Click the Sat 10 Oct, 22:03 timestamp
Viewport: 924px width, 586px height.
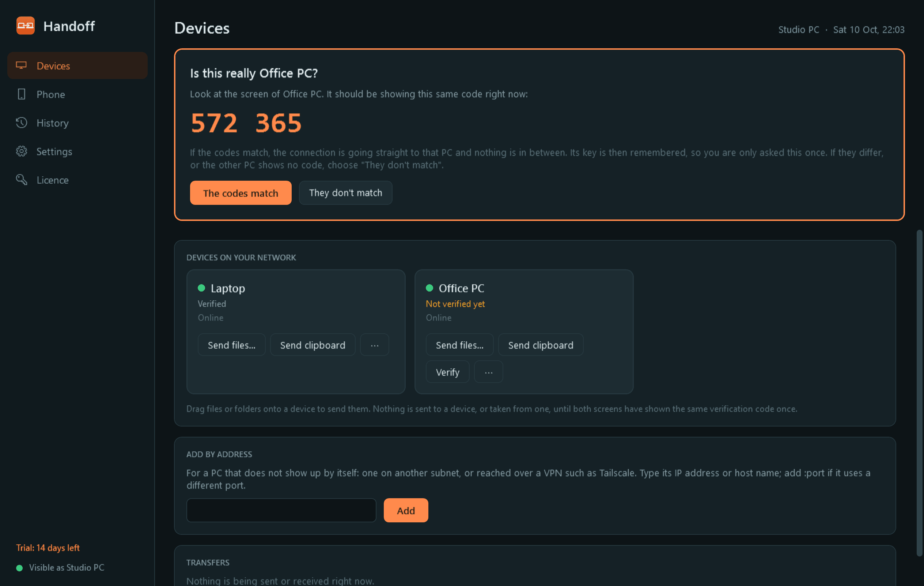click(x=869, y=30)
